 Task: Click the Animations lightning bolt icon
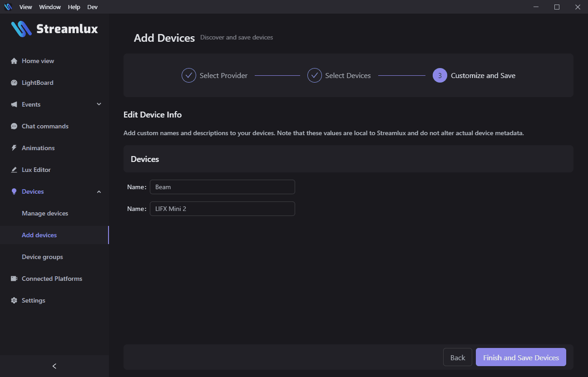14,148
